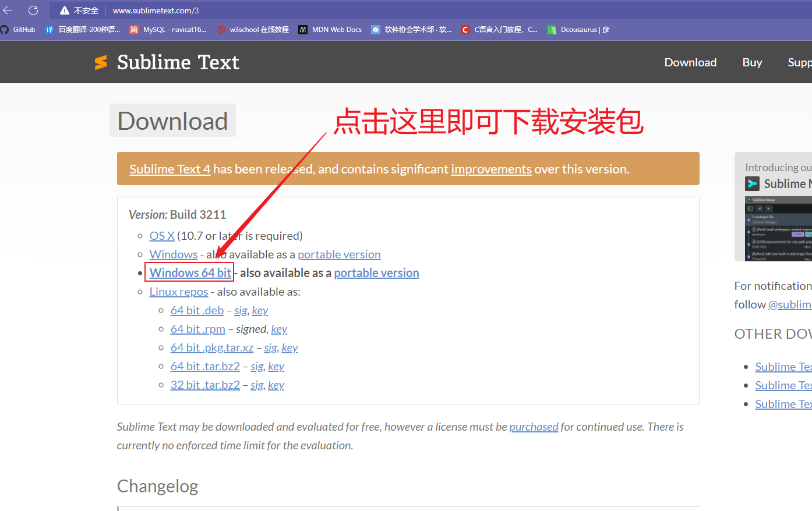
Task: Click the Version: Build 3211 text
Action: (x=177, y=215)
